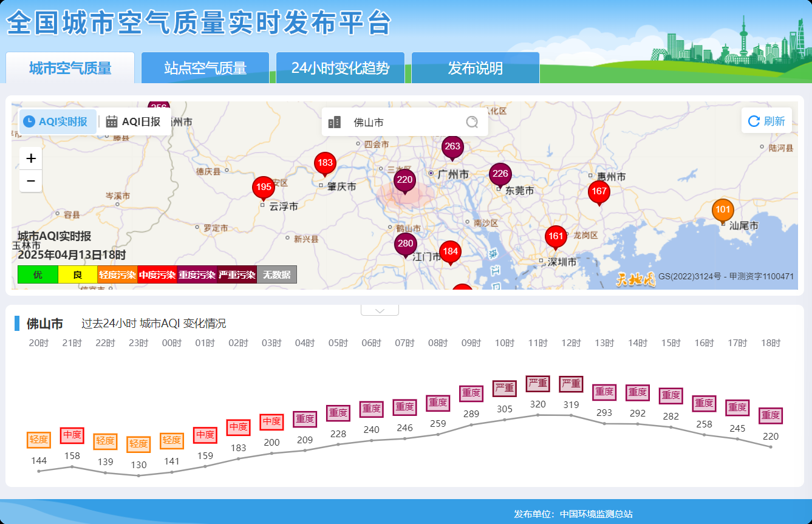This screenshot has height=524, width=812.
Task: Open the 城市空气质量 tab
Action: coord(70,68)
